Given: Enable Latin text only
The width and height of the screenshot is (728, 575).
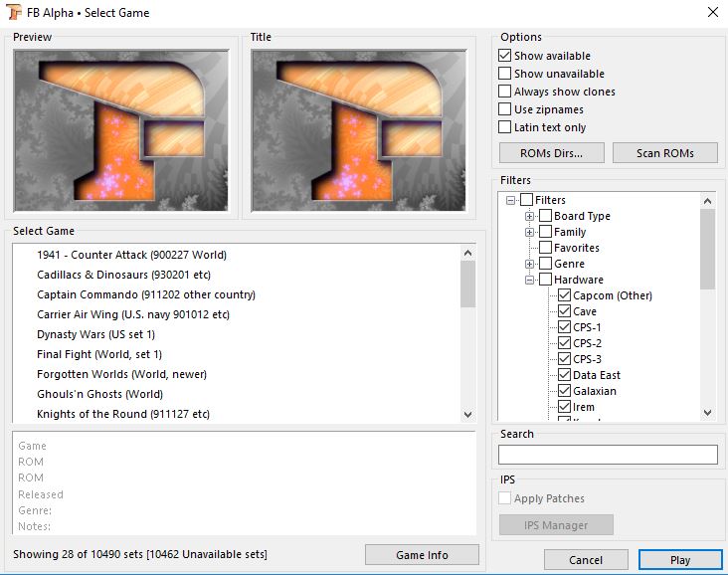Looking at the screenshot, I should 504,127.
